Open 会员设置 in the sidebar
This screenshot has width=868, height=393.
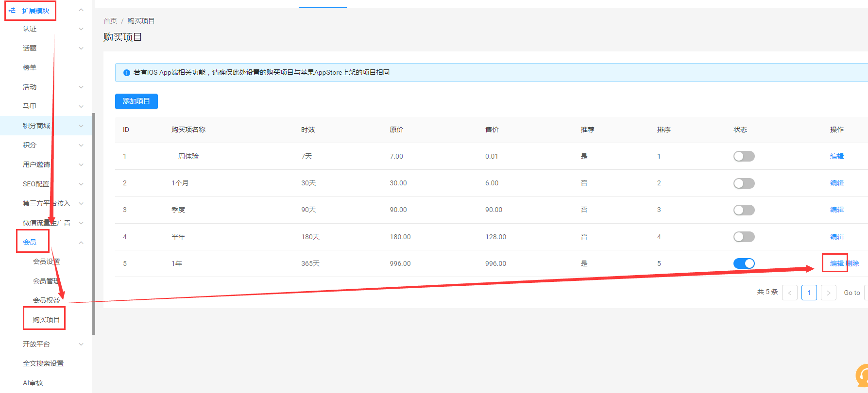(46, 262)
